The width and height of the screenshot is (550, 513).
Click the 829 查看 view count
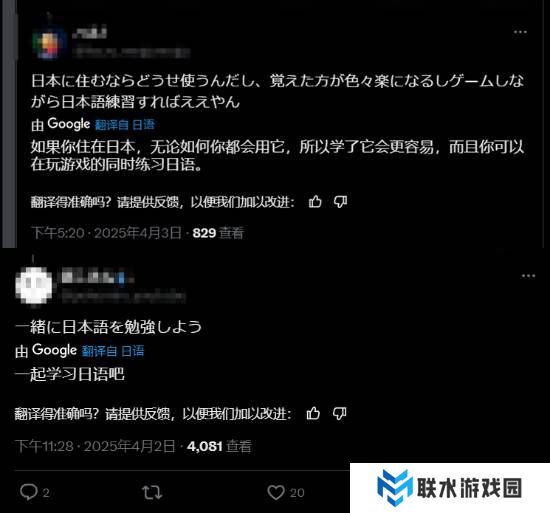(x=218, y=233)
